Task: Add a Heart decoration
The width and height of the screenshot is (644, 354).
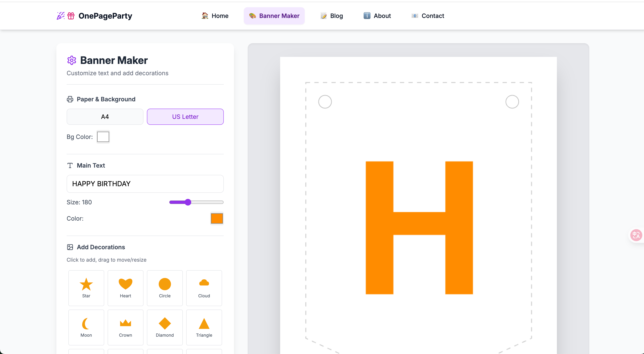Action: pos(125,288)
